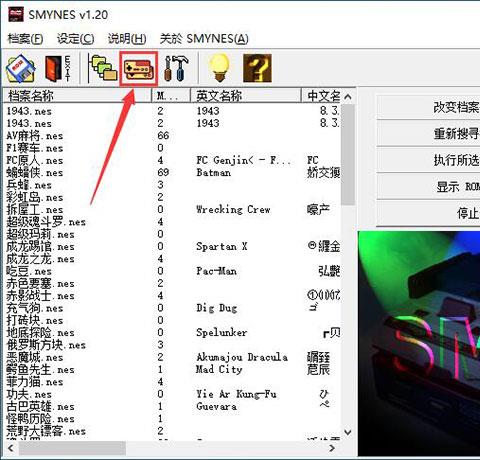Click the Exit door icon

click(x=58, y=68)
